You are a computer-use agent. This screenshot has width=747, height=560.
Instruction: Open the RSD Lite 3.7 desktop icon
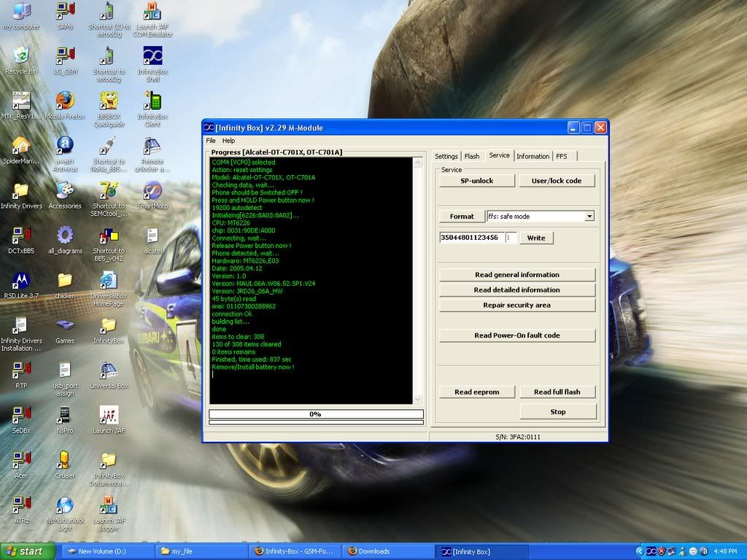(x=21, y=281)
